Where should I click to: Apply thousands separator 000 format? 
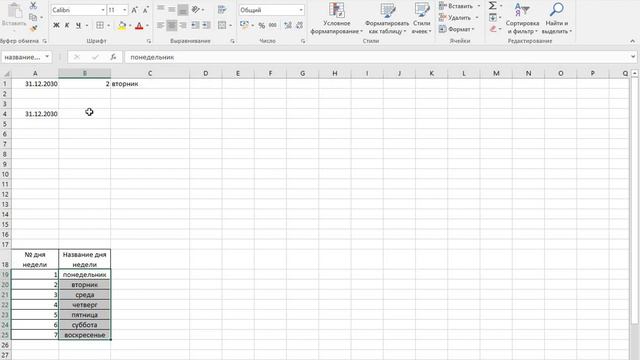coord(273,25)
